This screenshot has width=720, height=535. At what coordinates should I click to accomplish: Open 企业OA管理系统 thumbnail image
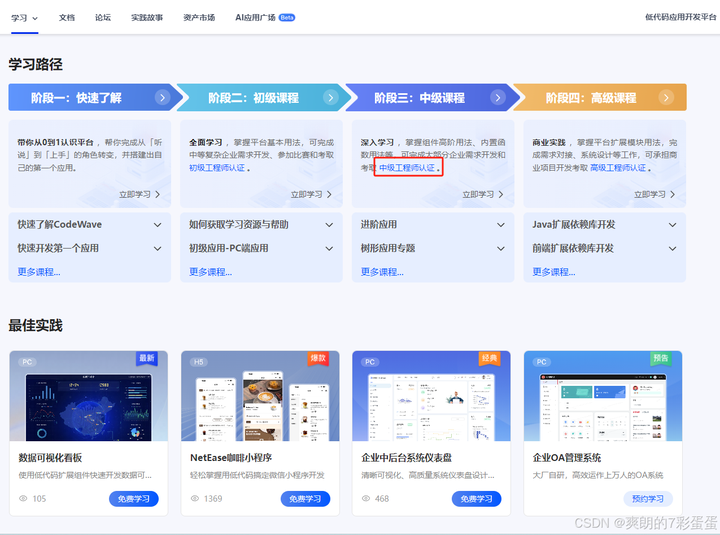[x=603, y=396]
